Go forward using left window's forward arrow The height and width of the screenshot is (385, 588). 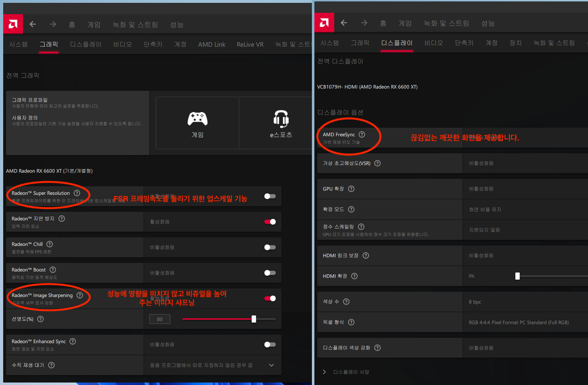(53, 24)
